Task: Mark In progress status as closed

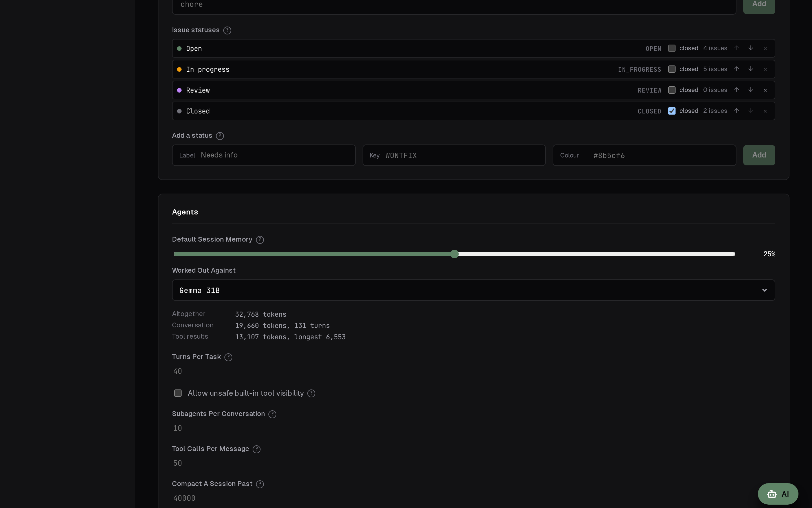Action: (x=671, y=69)
